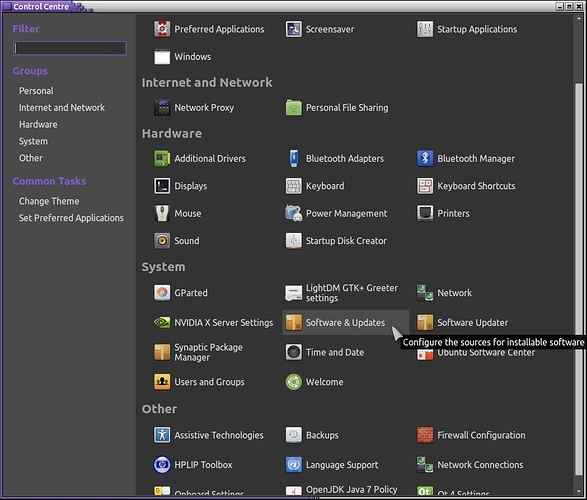Click the Change Theme common task
Image resolution: width=587 pixels, height=500 pixels.
(x=49, y=201)
